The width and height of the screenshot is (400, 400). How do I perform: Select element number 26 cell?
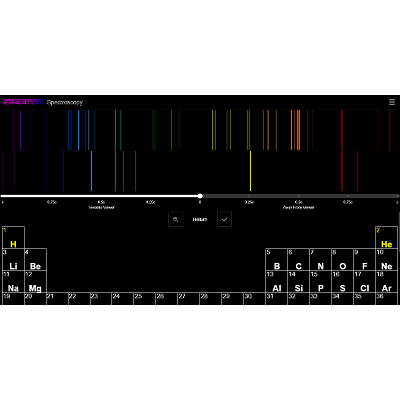(x=167, y=299)
